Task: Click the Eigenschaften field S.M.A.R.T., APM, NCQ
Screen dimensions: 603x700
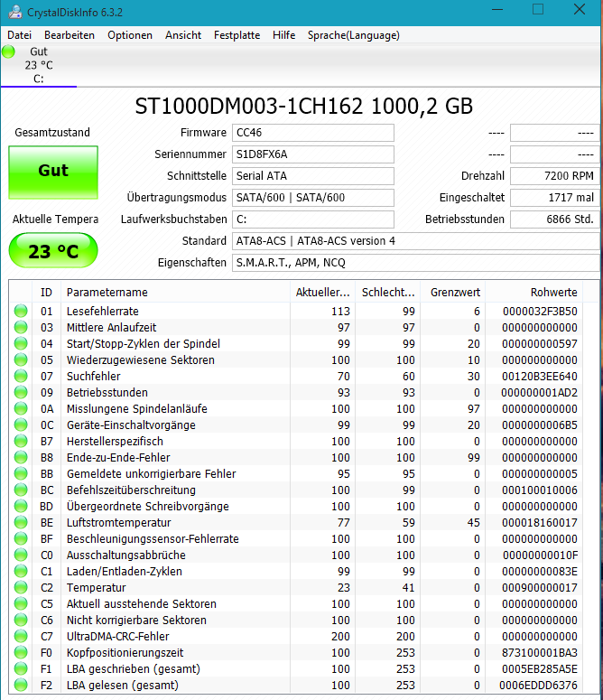Action: click(x=415, y=263)
